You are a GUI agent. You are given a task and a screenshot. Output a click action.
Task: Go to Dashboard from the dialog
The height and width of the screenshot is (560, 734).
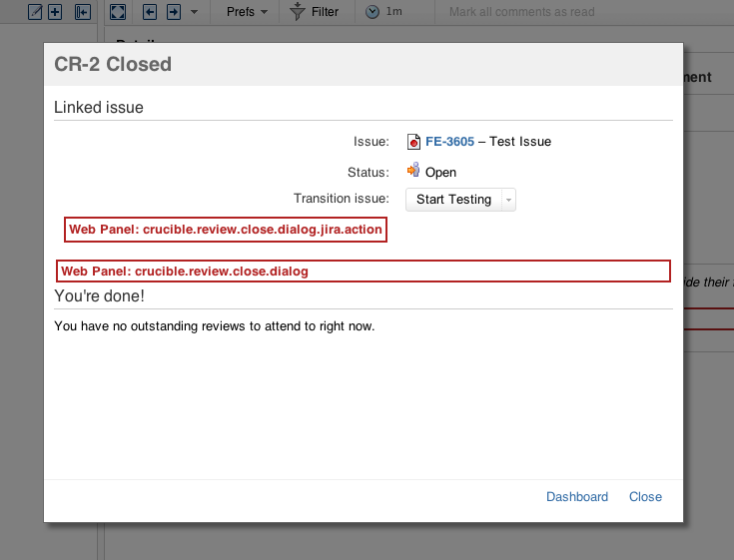tap(576, 497)
